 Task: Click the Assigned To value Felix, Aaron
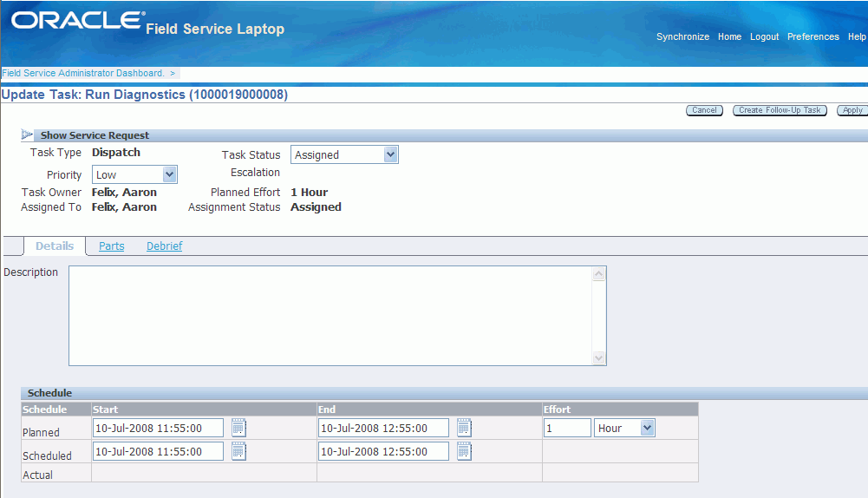point(124,207)
